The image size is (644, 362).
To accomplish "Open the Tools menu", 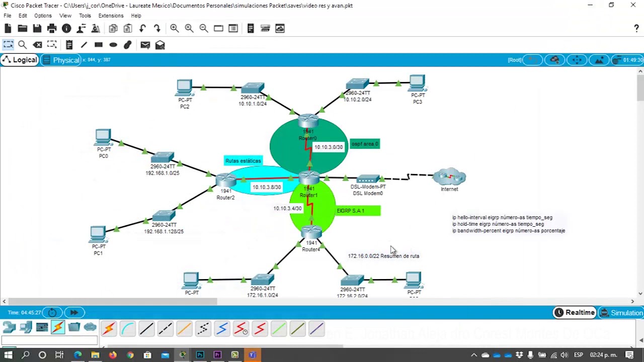I will coord(85,16).
